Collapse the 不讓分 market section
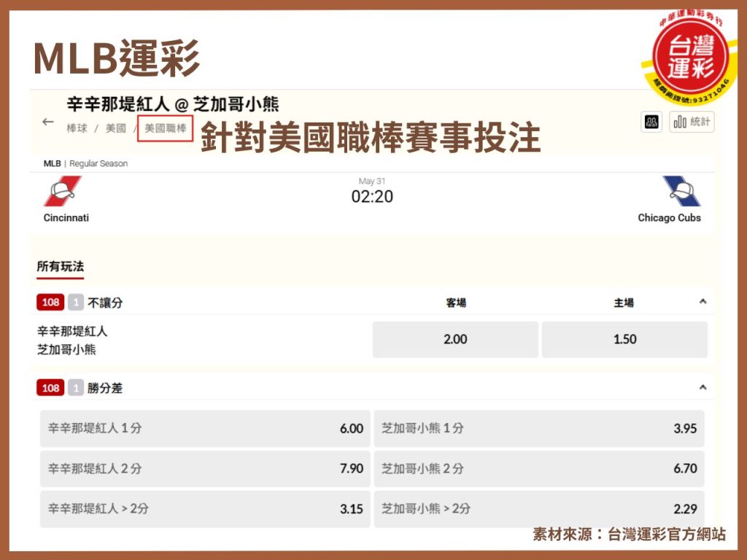 pyautogui.click(x=703, y=301)
